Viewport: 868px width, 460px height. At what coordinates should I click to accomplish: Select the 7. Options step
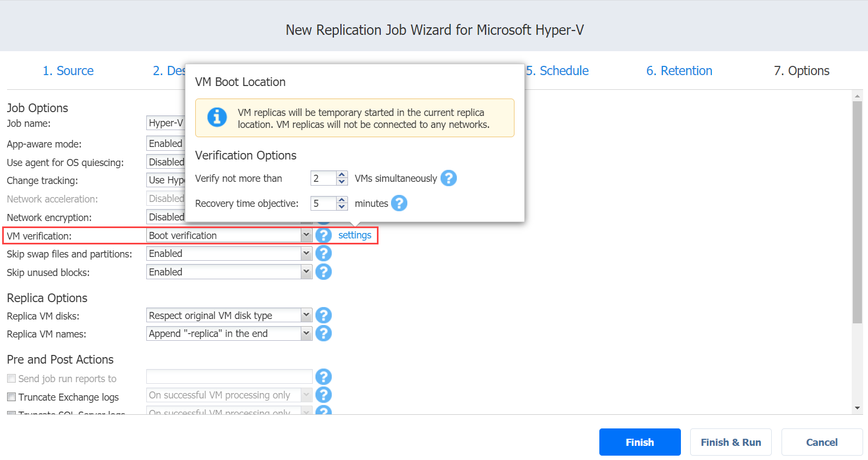coord(802,71)
